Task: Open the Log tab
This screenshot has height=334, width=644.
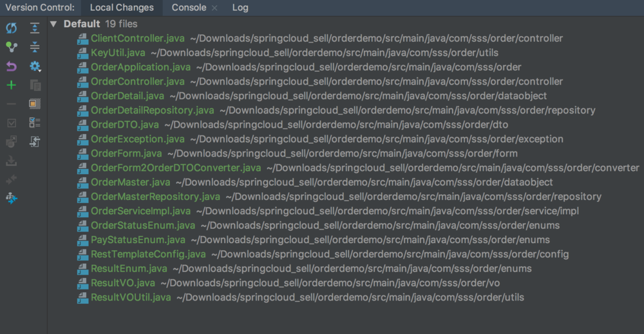Action: (x=240, y=8)
